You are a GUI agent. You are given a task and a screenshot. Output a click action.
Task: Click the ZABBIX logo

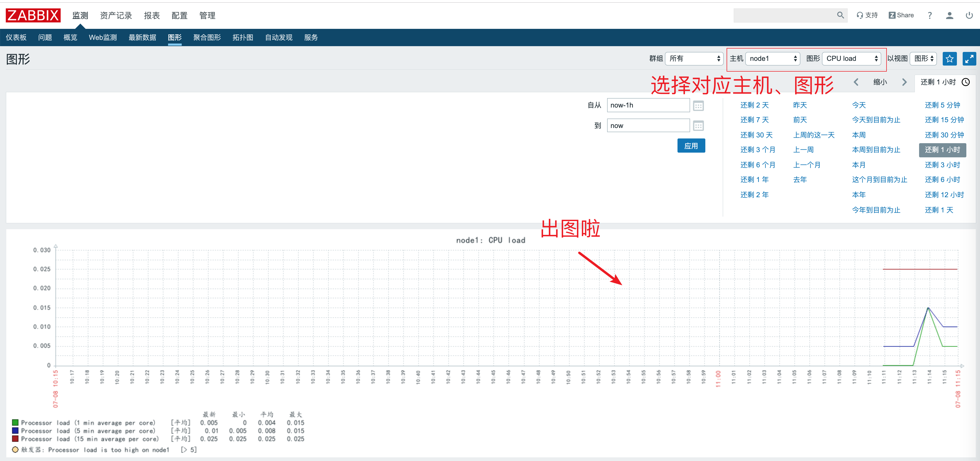[x=33, y=15]
